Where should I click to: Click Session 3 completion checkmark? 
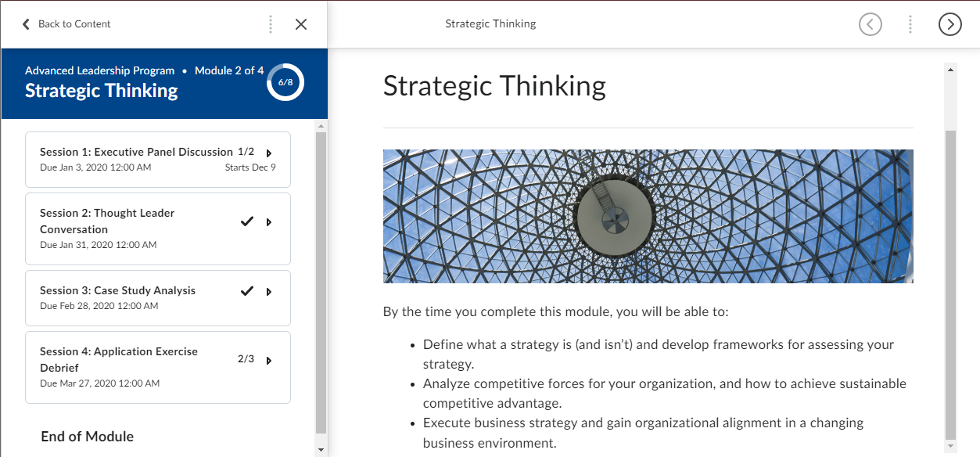click(x=247, y=291)
